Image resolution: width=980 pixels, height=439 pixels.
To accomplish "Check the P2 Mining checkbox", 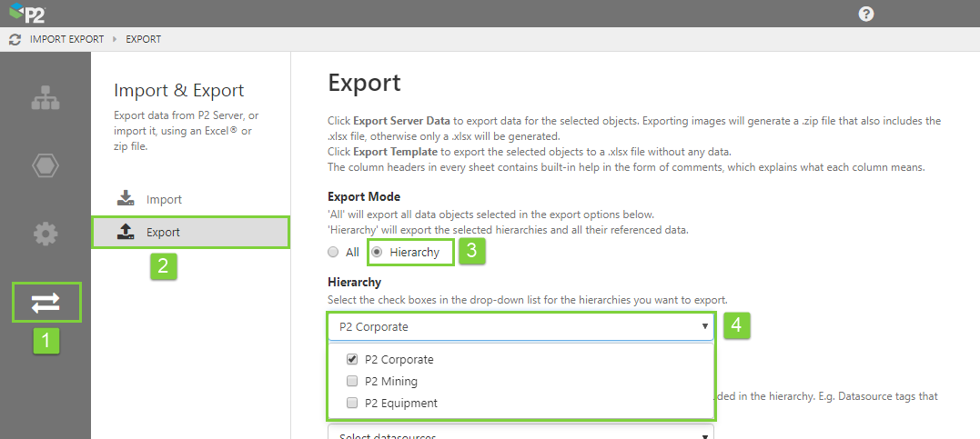I will click(352, 382).
